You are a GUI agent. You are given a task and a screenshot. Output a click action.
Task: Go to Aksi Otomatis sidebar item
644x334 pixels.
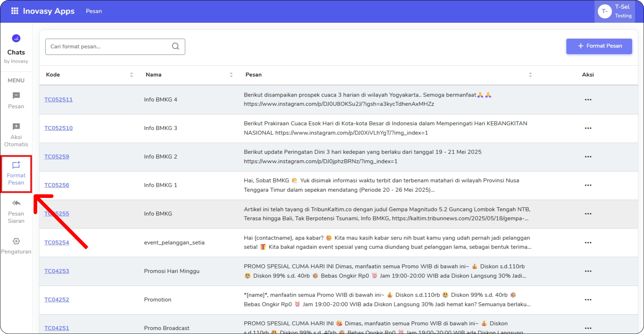(16, 135)
